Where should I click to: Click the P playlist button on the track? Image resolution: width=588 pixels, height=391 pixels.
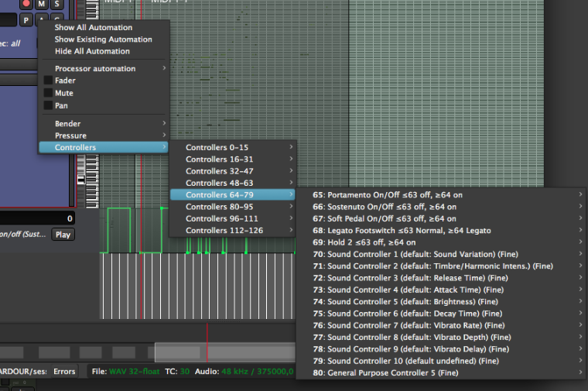(26, 20)
